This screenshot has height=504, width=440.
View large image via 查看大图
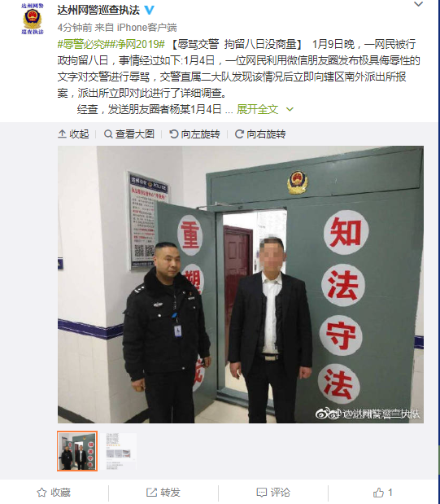tap(129, 134)
